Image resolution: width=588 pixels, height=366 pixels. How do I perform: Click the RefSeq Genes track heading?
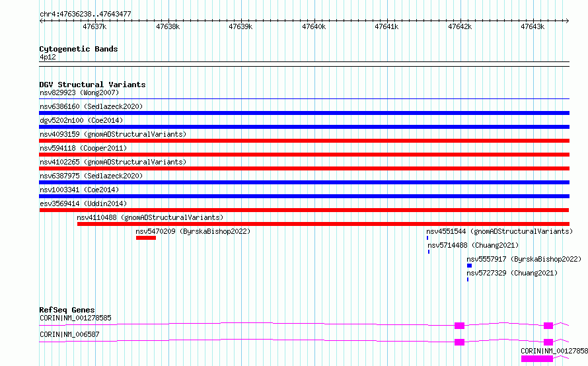67,310
